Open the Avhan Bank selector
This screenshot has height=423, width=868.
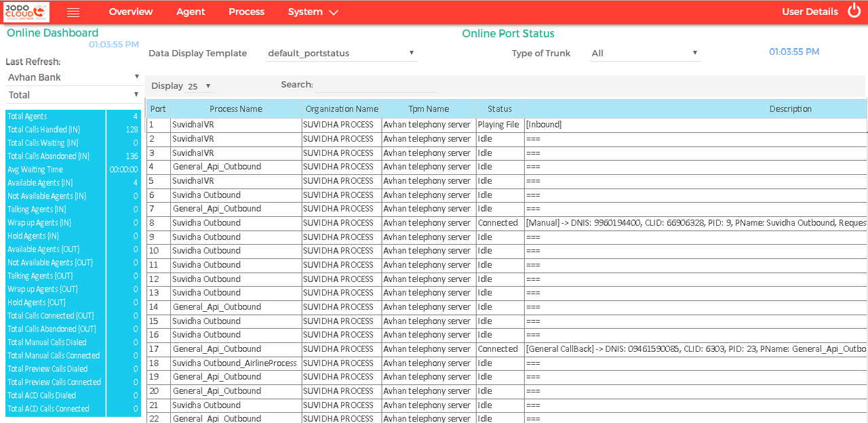coord(73,77)
